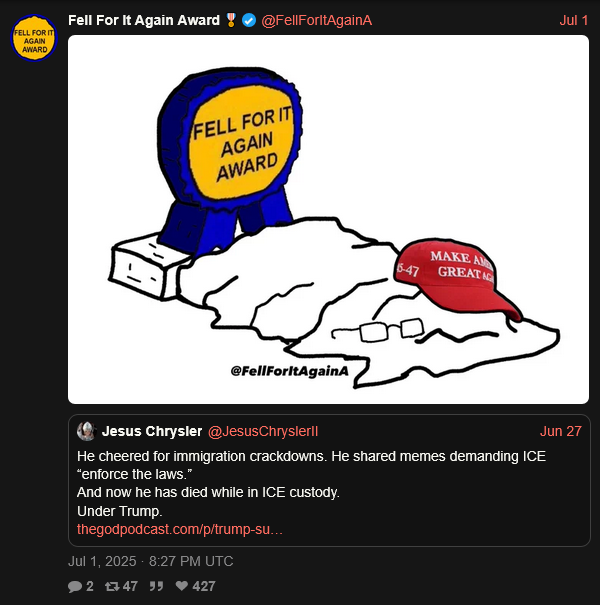
Task: Click the quote marks icon
Action: click(156, 586)
